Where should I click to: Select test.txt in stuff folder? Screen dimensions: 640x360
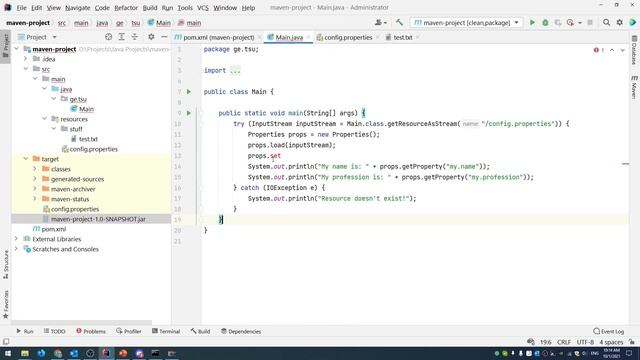88,139
